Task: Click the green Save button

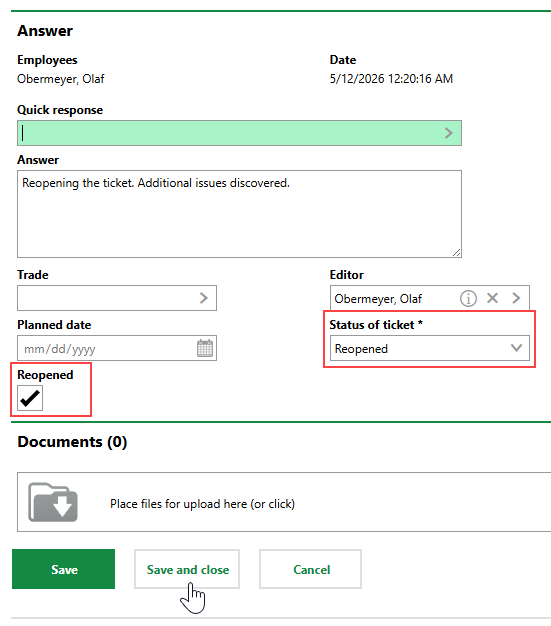Action: click(63, 569)
